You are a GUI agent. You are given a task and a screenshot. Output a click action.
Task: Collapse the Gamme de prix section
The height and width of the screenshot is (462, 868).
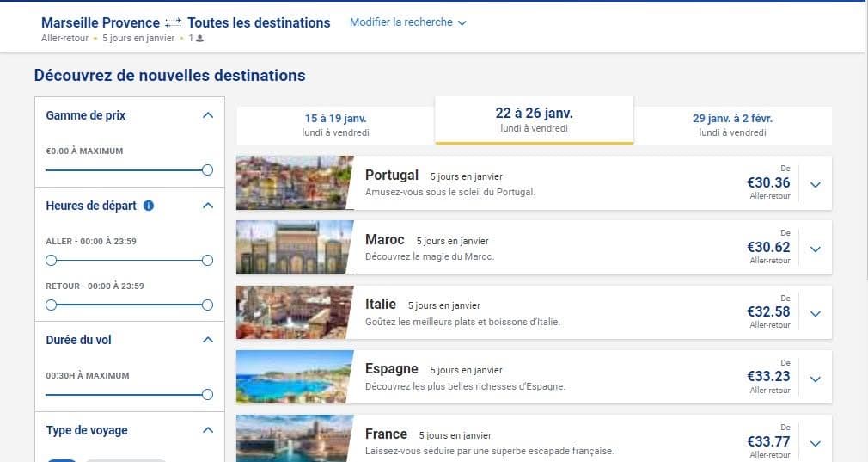[x=207, y=115]
